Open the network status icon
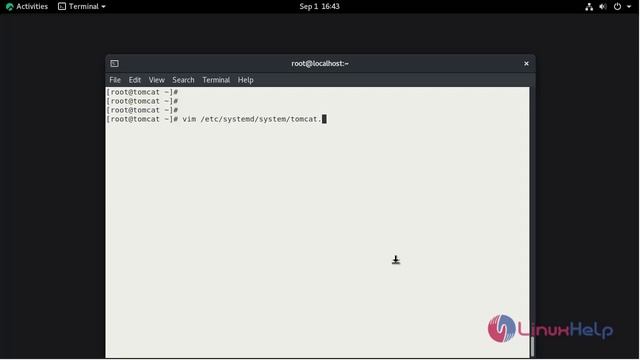This screenshot has width=640, height=360. click(589, 7)
